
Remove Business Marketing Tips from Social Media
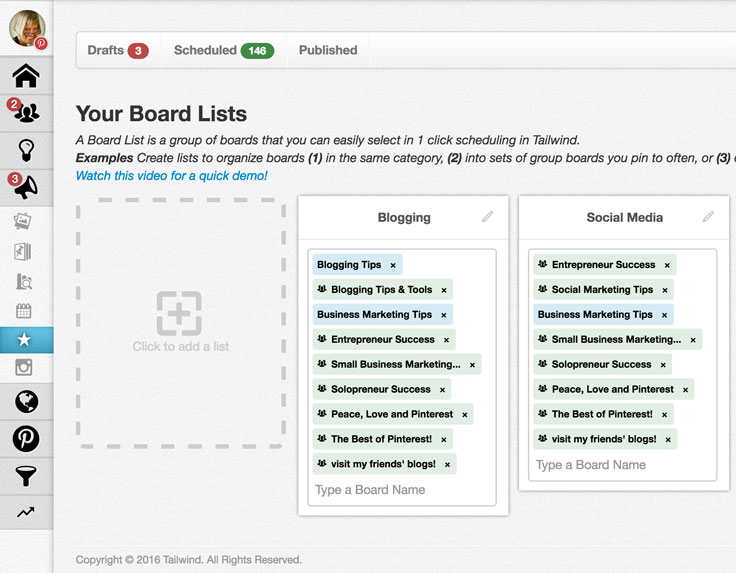tap(664, 315)
